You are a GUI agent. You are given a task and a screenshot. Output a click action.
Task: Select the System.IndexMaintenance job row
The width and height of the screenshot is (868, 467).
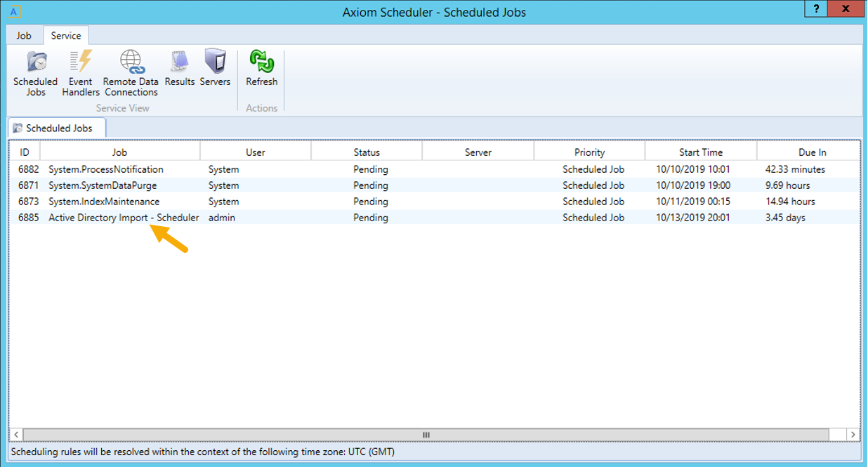(x=435, y=202)
